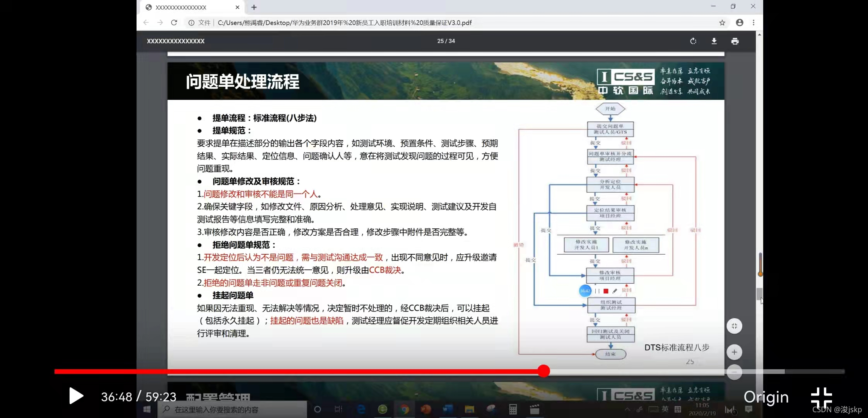Image resolution: width=868 pixels, height=418 pixels.
Task: Open Chrome's three-dot menu
Action: pyautogui.click(x=754, y=23)
